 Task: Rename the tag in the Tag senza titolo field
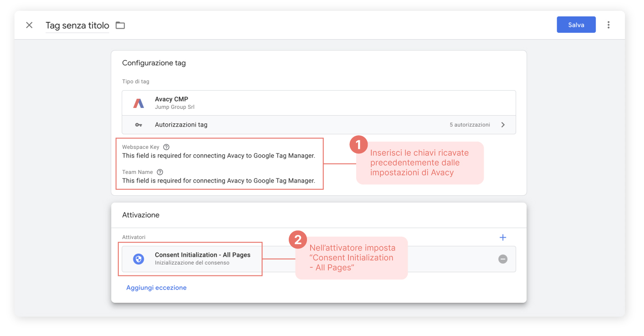tap(77, 25)
